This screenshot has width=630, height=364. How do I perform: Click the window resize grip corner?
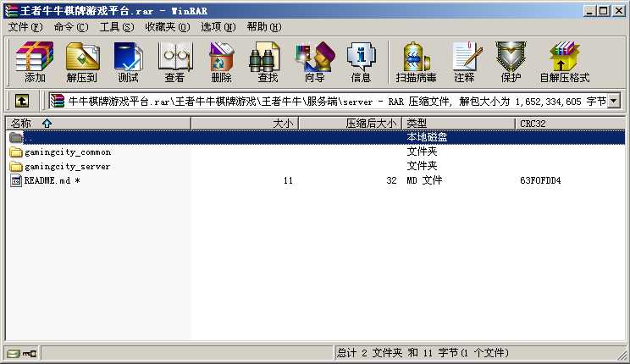(622, 356)
